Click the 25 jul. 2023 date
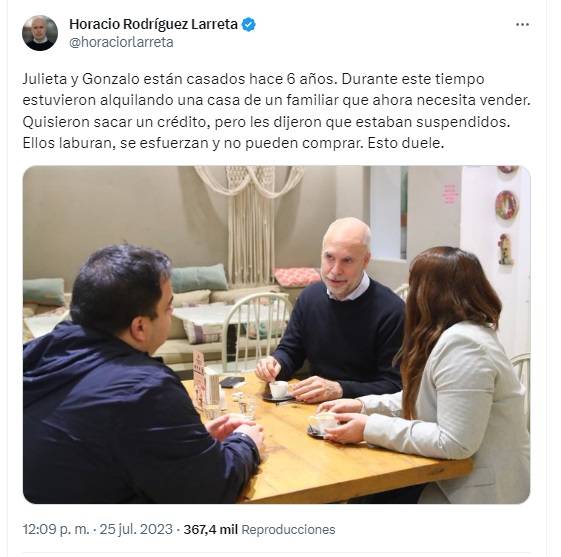This screenshot has height=557, width=561. pos(136,529)
